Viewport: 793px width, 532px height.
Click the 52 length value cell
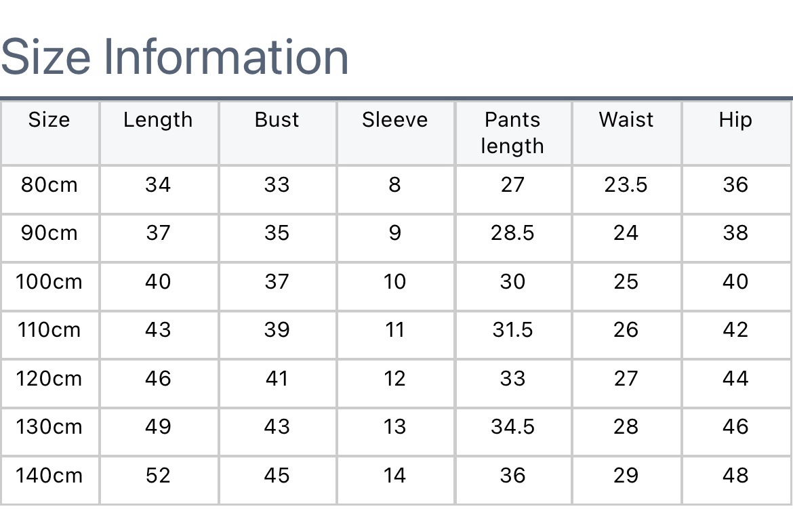pos(158,476)
